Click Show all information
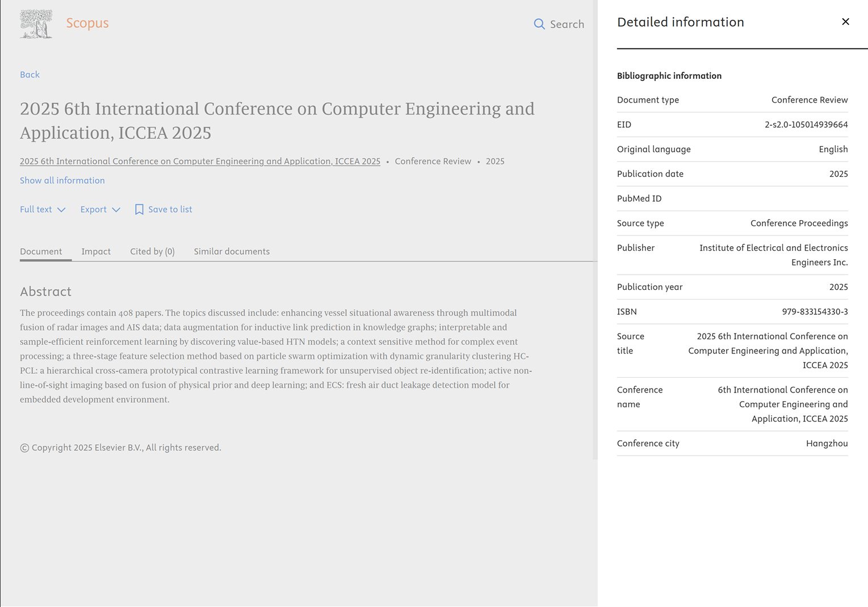Viewport: 868px width, 607px height. coord(62,180)
